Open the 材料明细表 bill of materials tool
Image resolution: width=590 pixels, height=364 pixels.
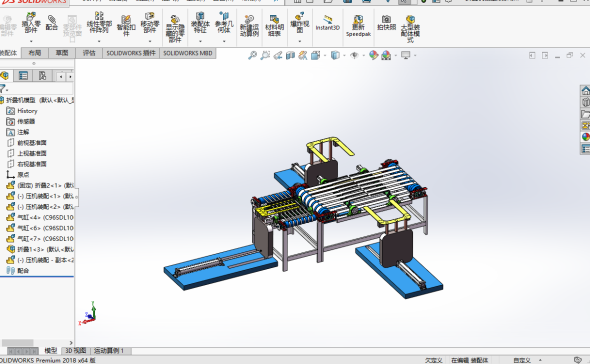[274, 26]
